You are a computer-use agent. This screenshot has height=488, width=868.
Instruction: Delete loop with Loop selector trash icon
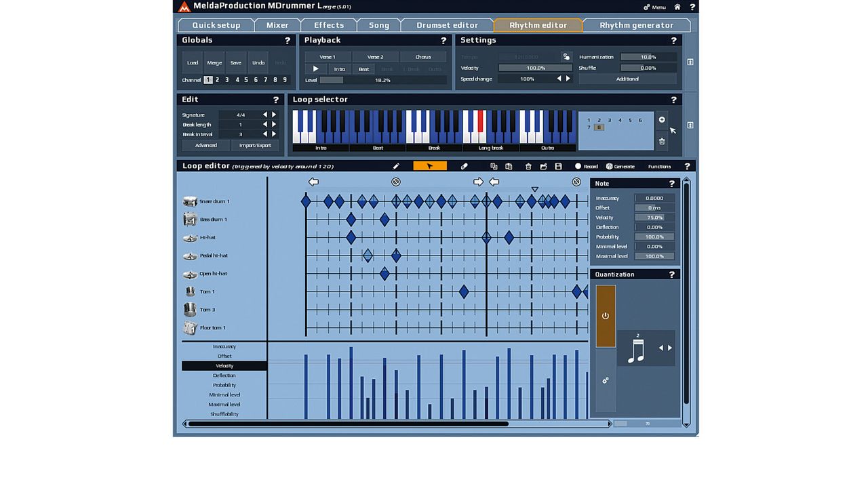point(662,141)
